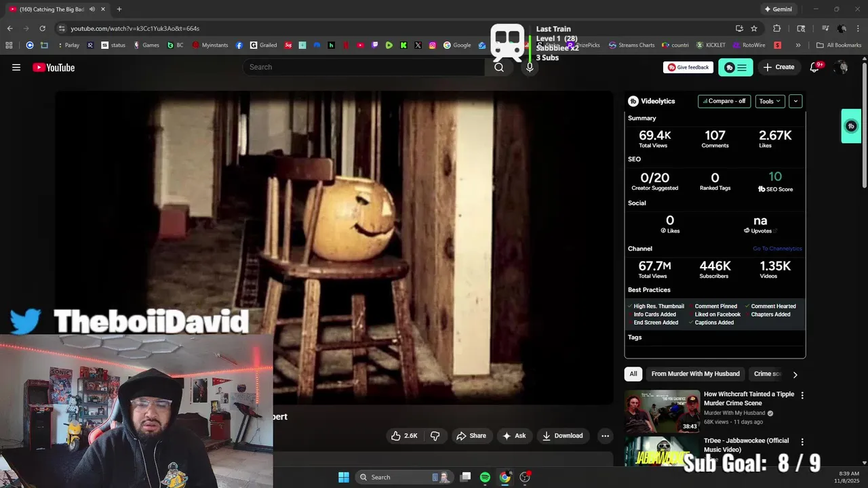Show more bookmarks via the overflow chevron
Screen dimensions: 868x488
[798, 45]
